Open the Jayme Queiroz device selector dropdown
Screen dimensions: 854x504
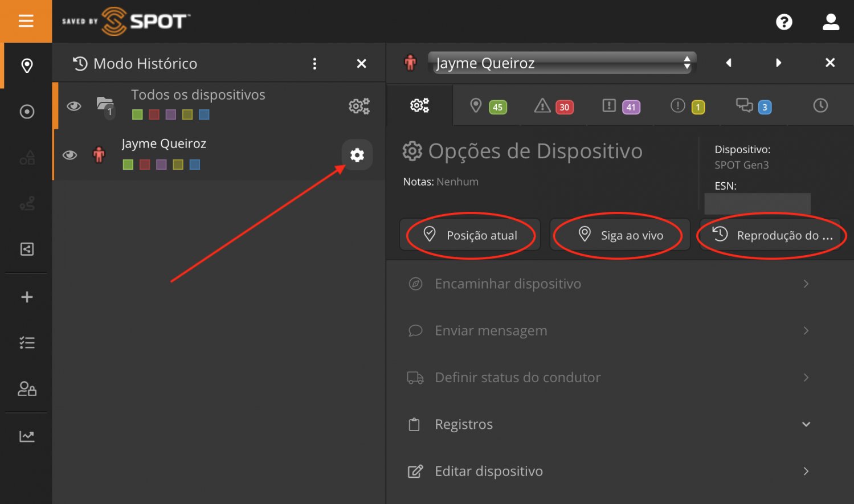(x=562, y=63)
